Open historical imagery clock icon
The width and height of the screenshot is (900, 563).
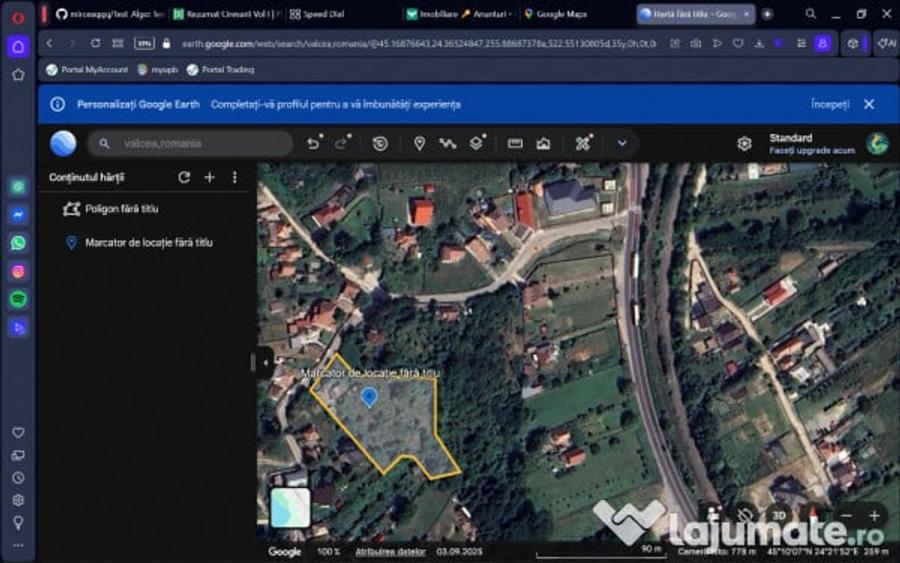(x=380, y=143)
